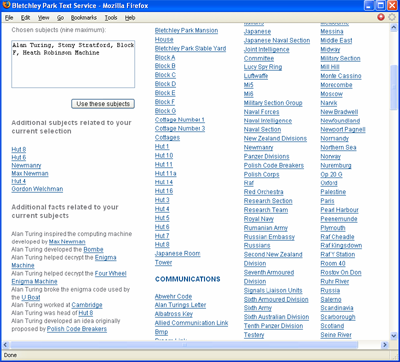Open the Russian Embassy link

tap(269, 237)
